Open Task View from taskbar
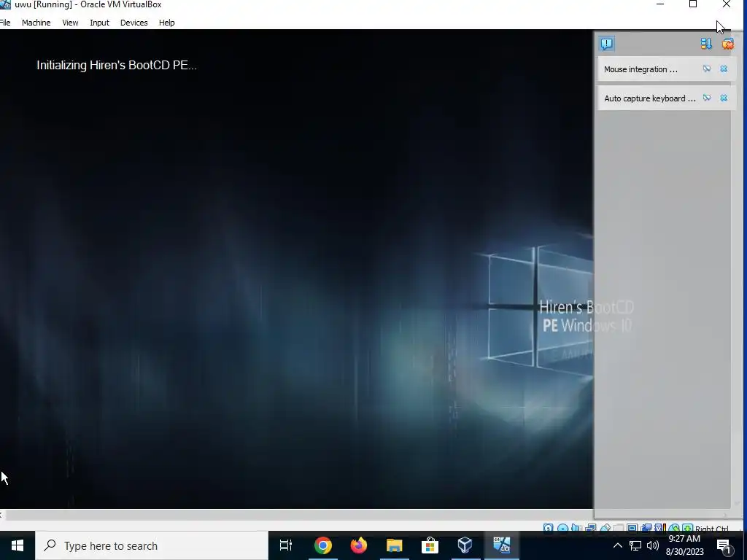 click(286, 545)
